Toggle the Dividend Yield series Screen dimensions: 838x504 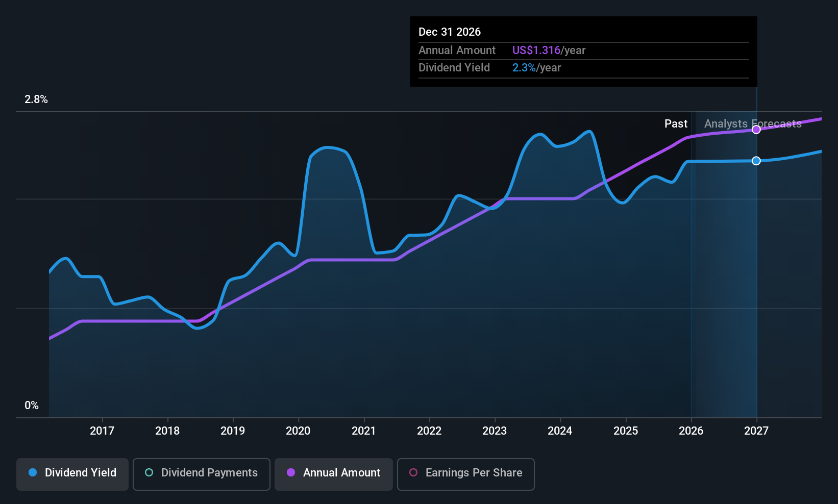[x=72, y=474]
